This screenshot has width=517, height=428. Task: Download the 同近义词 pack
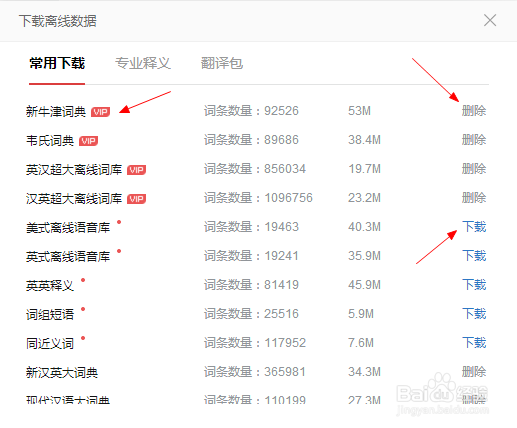pos(474,343)
